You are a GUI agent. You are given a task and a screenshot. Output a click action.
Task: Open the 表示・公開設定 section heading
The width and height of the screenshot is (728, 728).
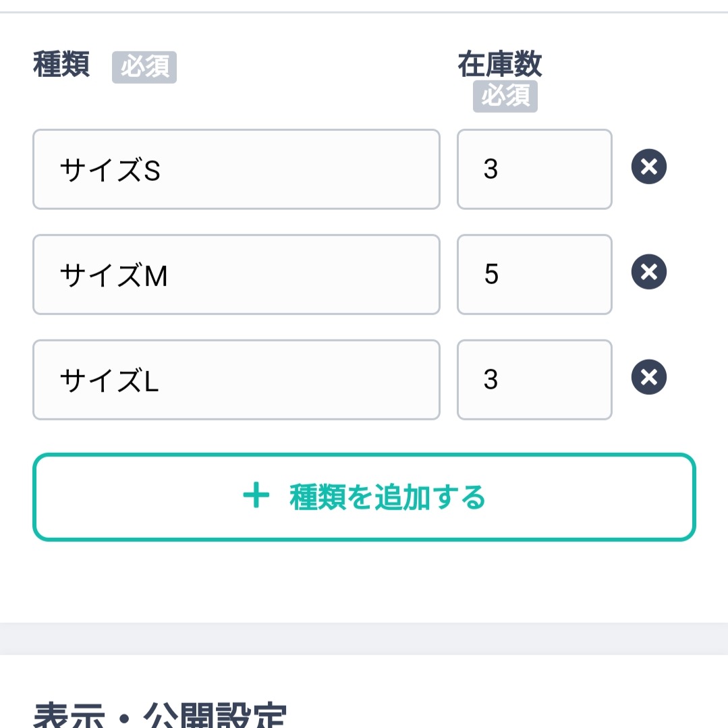pos(160,715)
